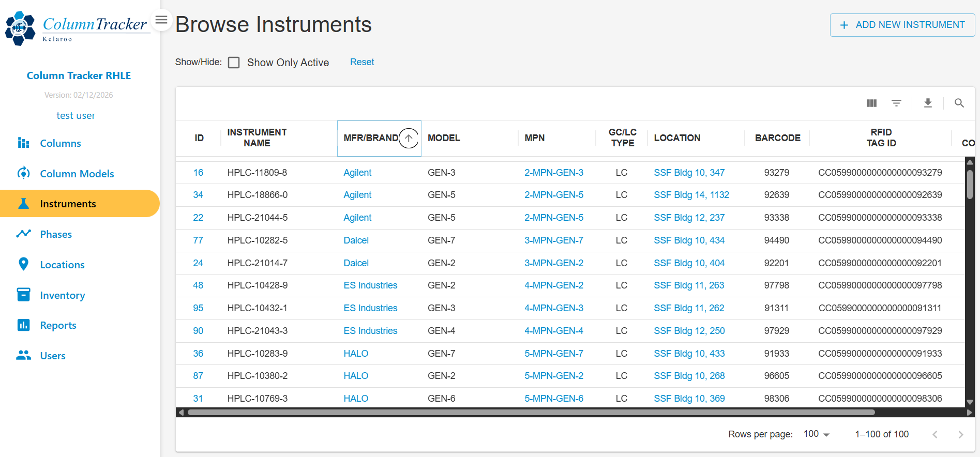980x457 pixels.
Task: Click the ColumnTracker Kelaroo logo
Action: pos(78,28)
